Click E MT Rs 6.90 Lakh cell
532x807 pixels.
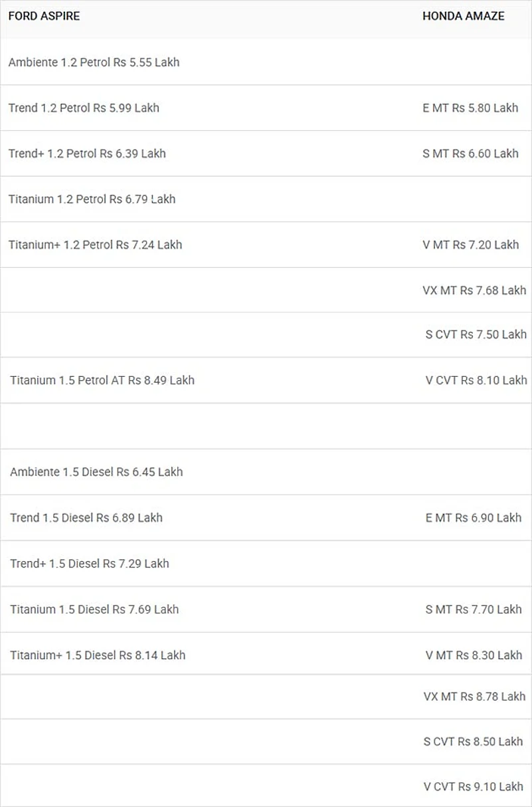474,518
